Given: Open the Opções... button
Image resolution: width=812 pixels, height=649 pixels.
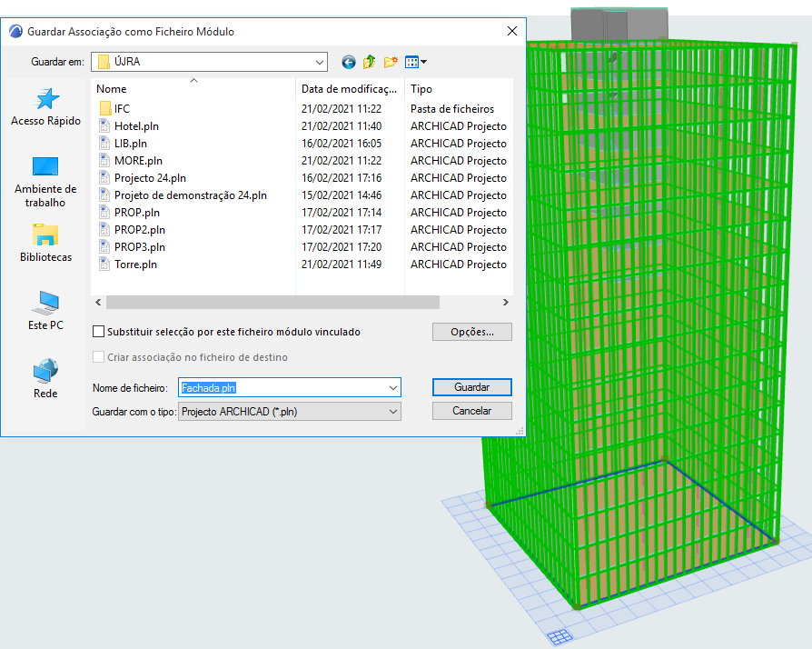Looking at the screenshot, I should [472, 332].
